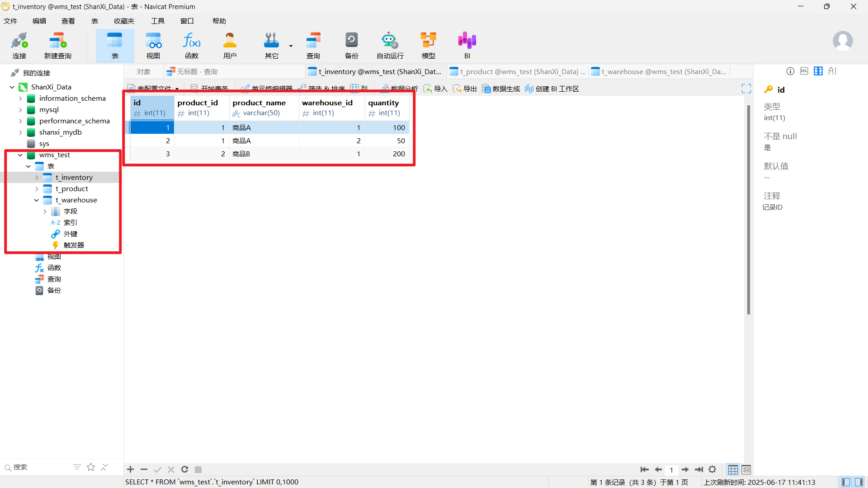Open 筛选 & 排序 options
Screen dimensions: 868x488
[x=327, y=89]
